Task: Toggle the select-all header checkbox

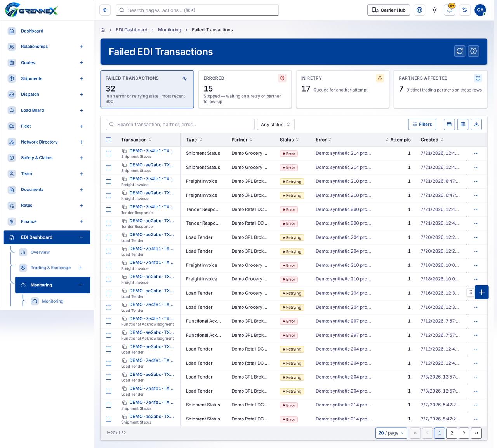Action: pos(109,140)
